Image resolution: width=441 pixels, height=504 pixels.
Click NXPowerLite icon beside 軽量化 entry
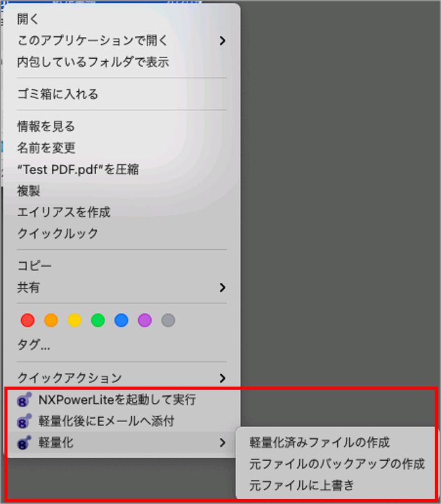coord(24,443)
